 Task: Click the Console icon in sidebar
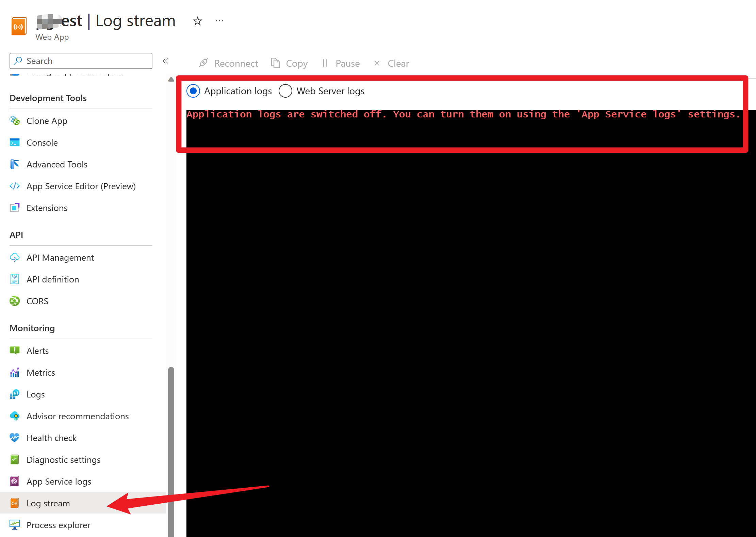pyautogui.click(x=15, y=143)
